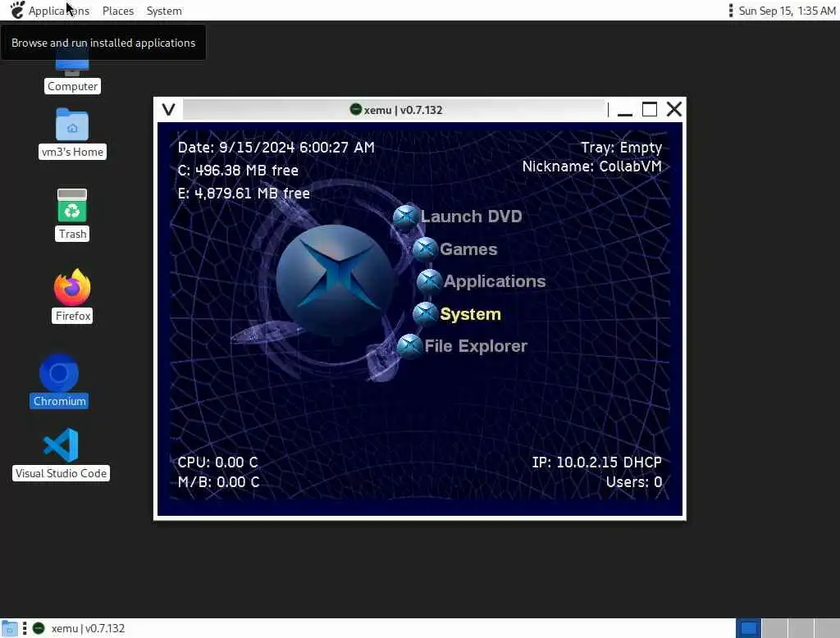
Task: Open the Places menu
Action: 118,11
